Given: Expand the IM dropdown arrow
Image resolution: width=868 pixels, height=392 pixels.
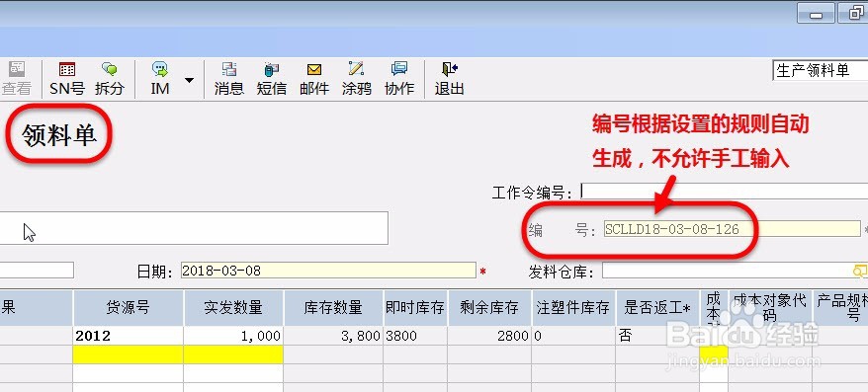Looking at the screenshot, I should pos(190,81).
